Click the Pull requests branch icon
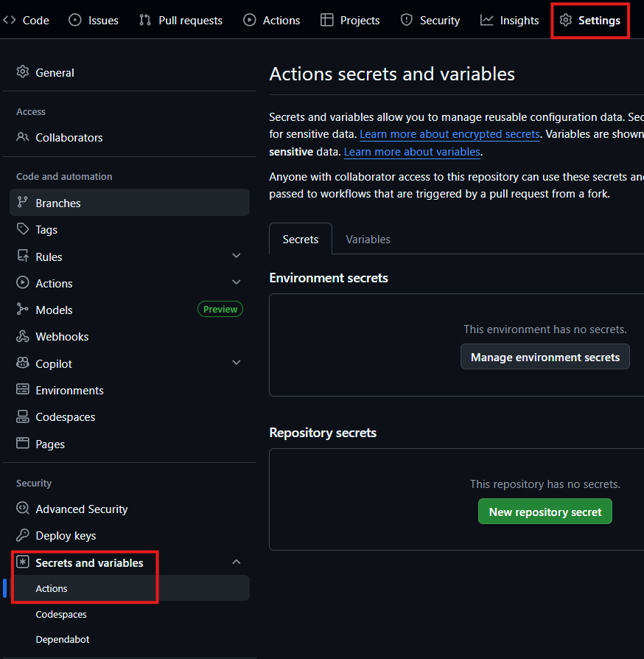 point(145,20)
